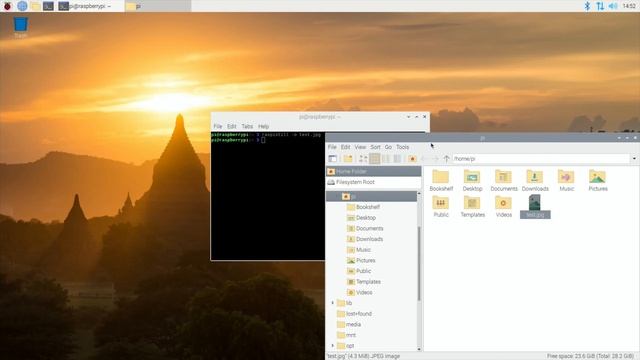
Task: Select the pi node in directory tree
Action: [x=371, y=196]
